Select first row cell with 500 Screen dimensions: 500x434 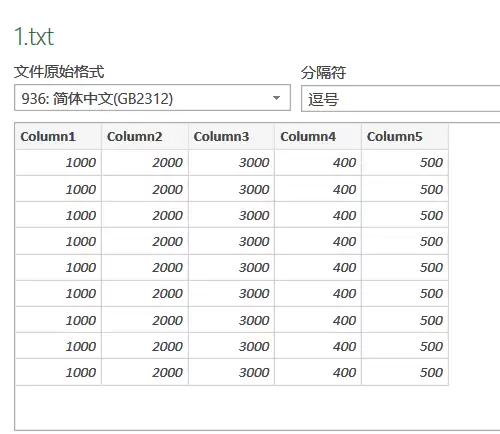click(405, 162)
